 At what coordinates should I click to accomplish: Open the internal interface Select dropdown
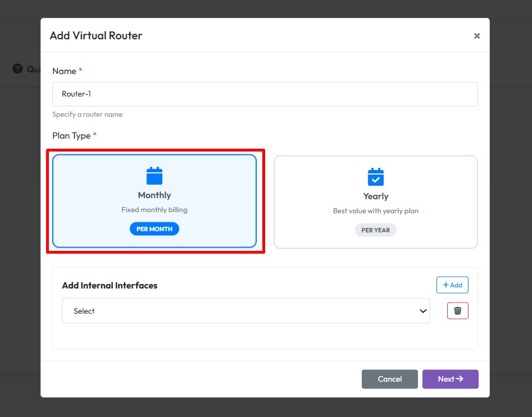[x=245, y=311]
